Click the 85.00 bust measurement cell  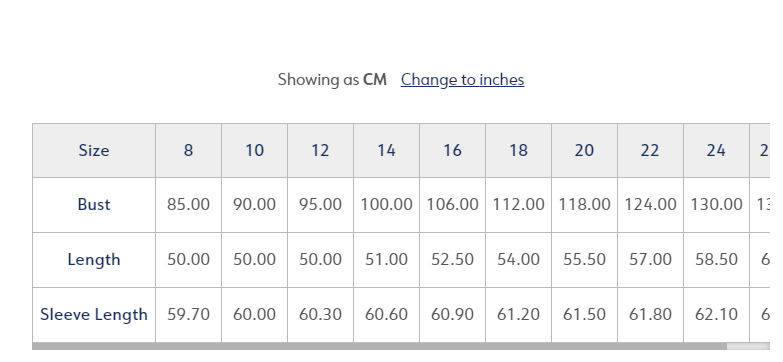188,205
